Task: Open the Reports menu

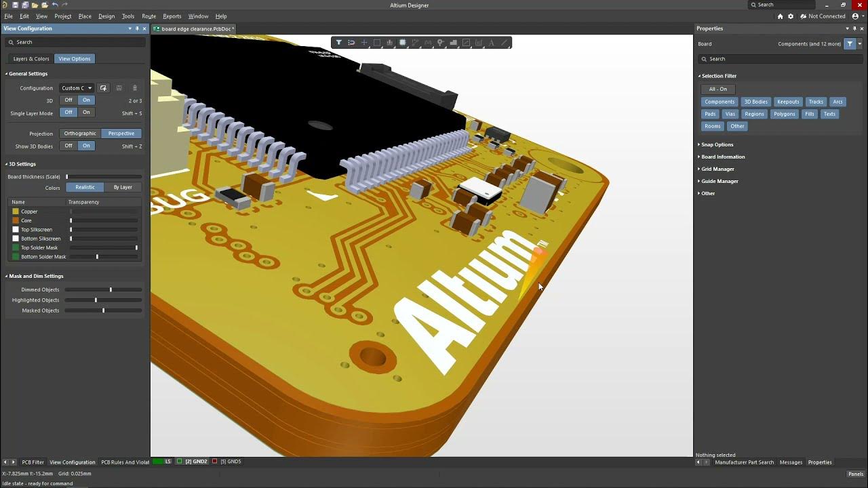Action: point(172,16)
